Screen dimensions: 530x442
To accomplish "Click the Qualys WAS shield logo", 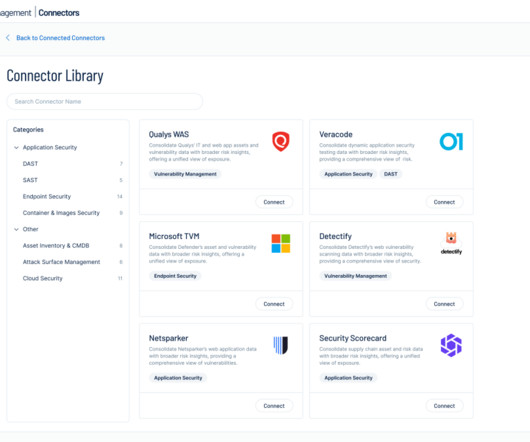I will 281,142.
